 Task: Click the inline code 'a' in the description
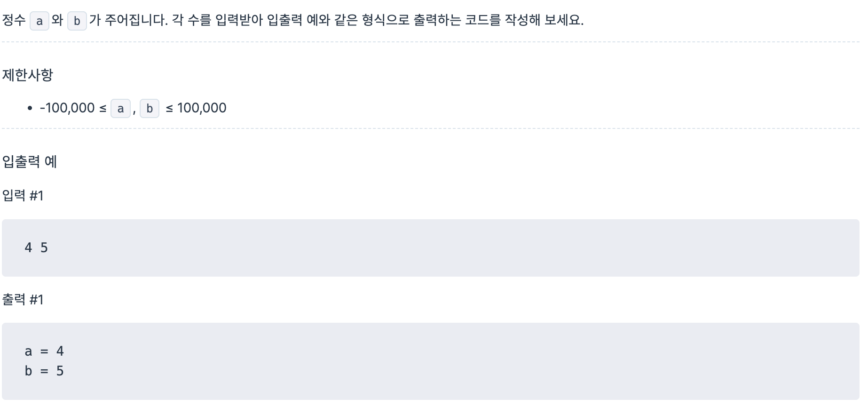39,21
